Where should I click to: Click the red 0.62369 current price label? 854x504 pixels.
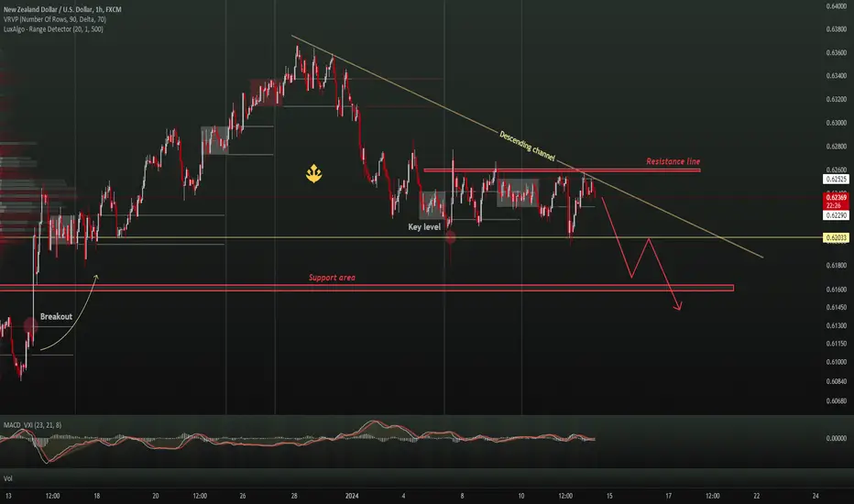(x=836, y=197)
